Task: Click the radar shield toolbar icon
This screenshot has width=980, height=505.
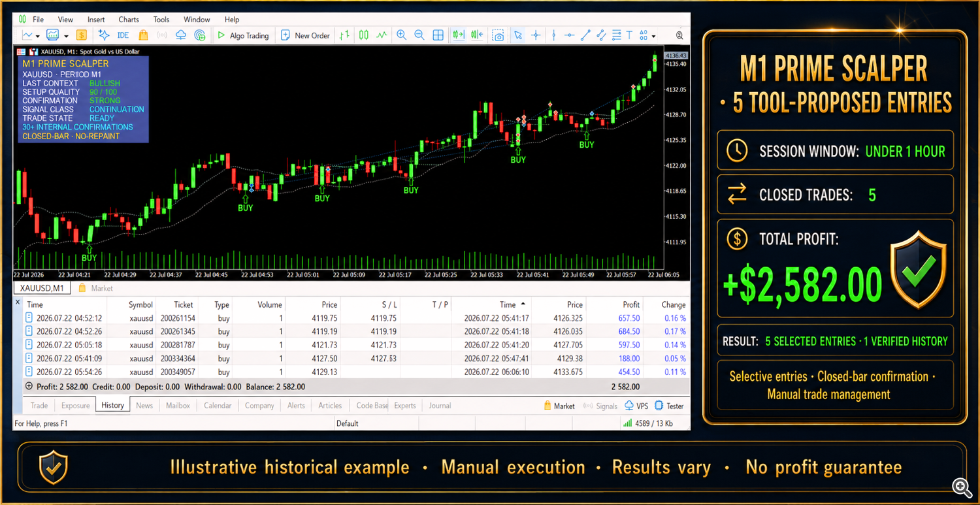Action: point(200,35)
